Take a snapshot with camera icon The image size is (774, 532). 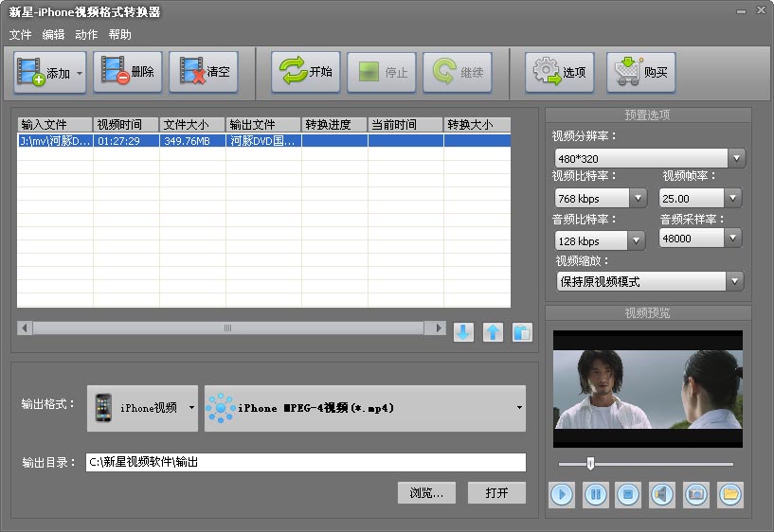696,493
